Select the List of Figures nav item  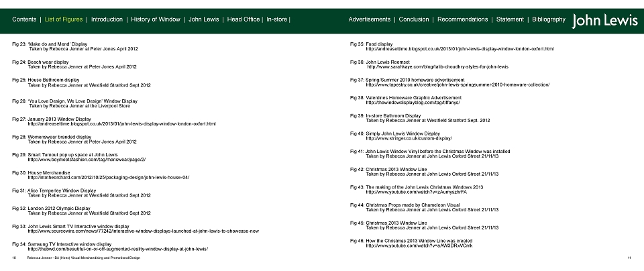[x=64, y=19]
